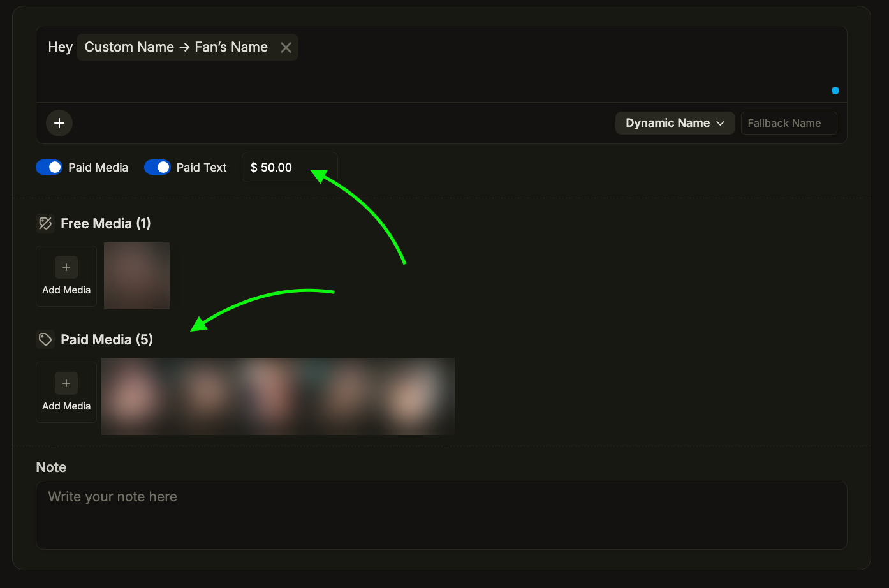Select the Custom Name → Fan's Name chip

click(176, 48)
